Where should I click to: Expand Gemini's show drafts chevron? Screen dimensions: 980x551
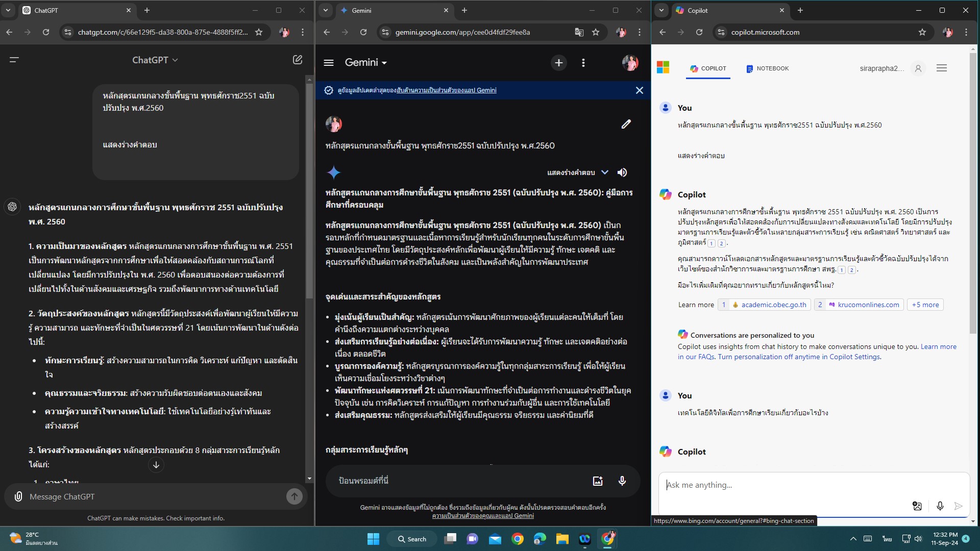tap(605, 172)
